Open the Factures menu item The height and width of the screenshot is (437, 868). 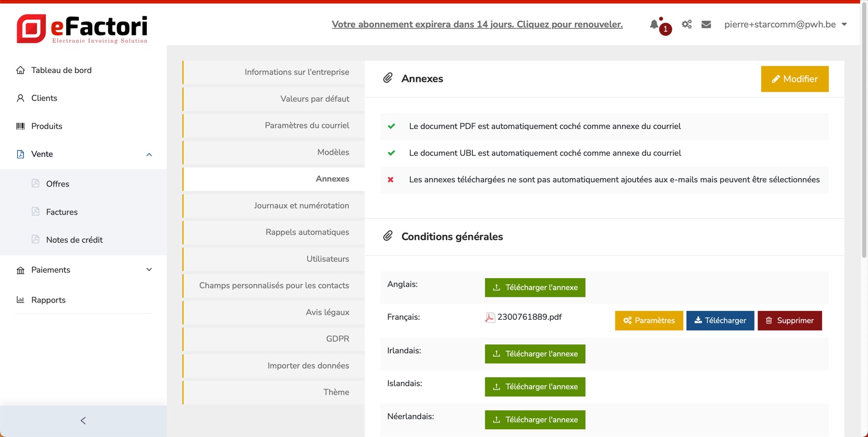click(61, 212)
